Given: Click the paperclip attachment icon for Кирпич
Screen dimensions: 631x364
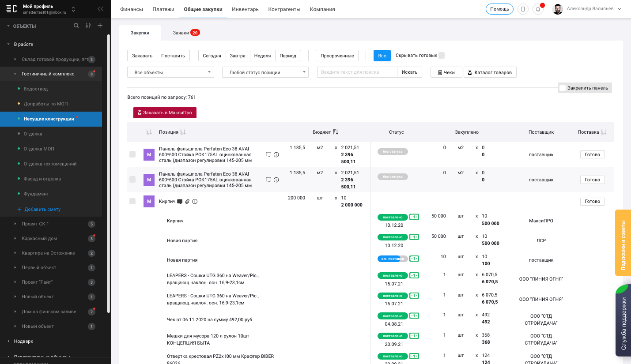Looking at the screenshot, I should click(187, 202).
